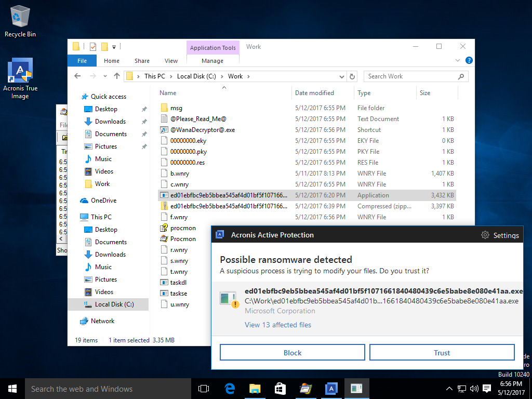Switch to the View ribbon tab

click(171, 61)
